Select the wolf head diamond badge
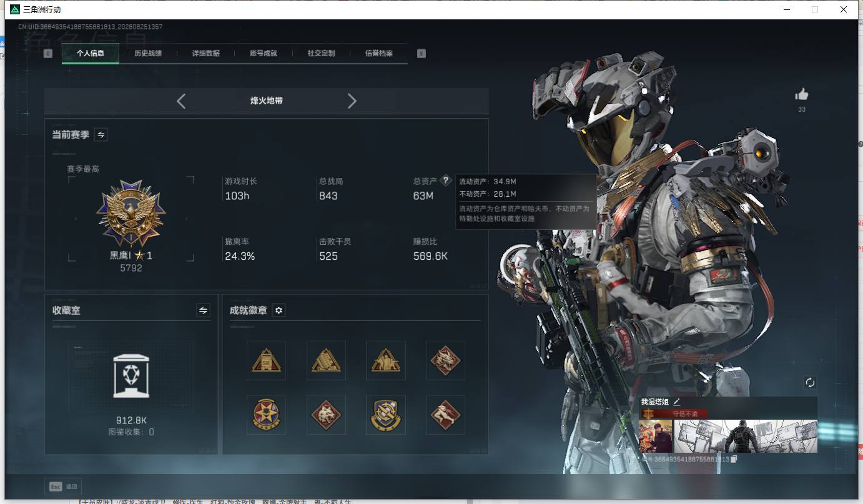Image resolution: width=863 pixels, height=504 pixels. coord(326,415)
